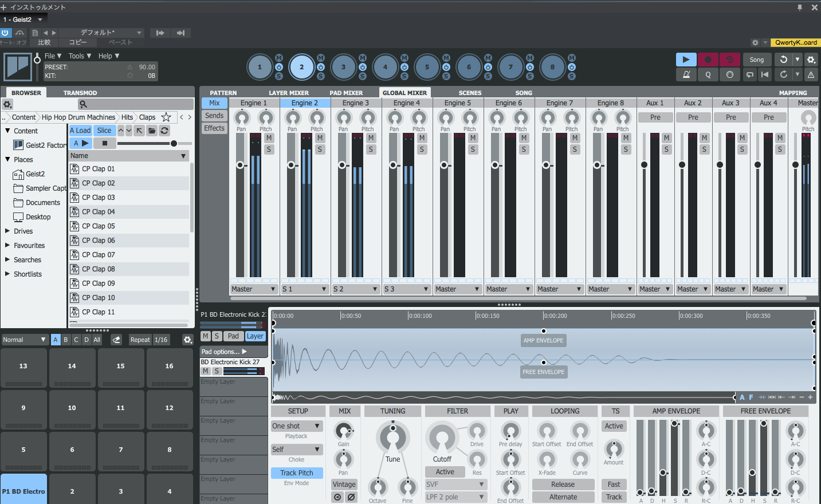The image size is (821, 504).
Task: Click the warning triangle panic icon
Action: pyautogui.click(x=811, y=74)
